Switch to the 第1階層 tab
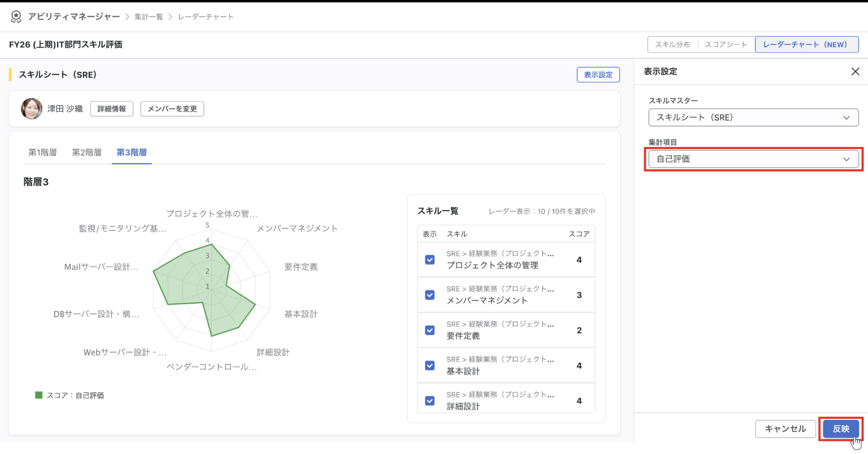The image size is (868, 454). tap(43, 153)
